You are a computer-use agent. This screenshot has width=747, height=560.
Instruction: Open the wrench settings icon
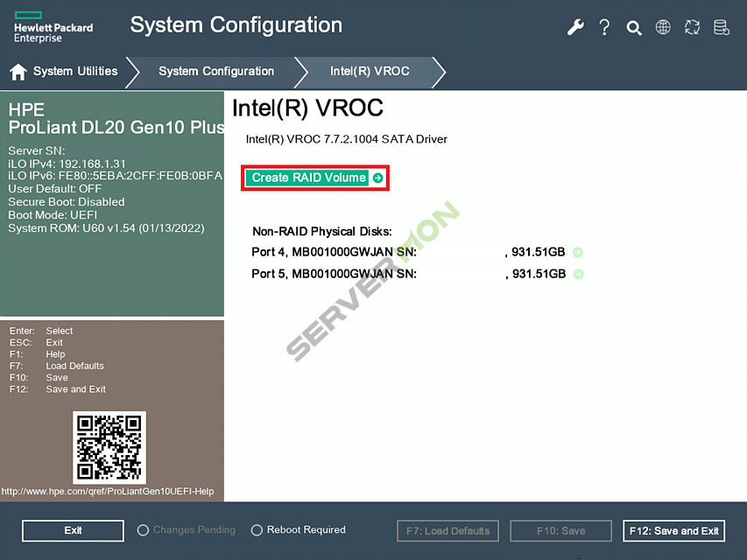[x=575, y=27]
